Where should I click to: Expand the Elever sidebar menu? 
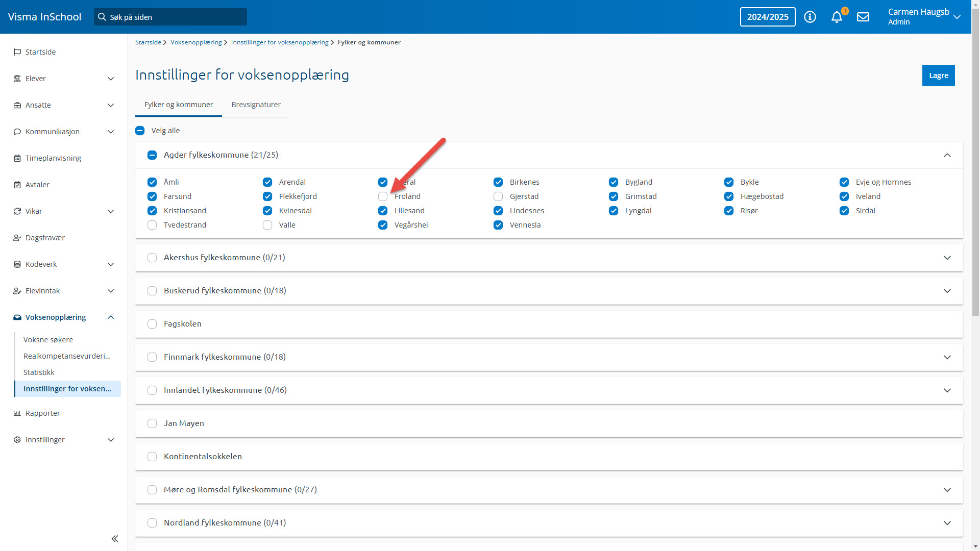pyautogui.click(x=111, y=79)
